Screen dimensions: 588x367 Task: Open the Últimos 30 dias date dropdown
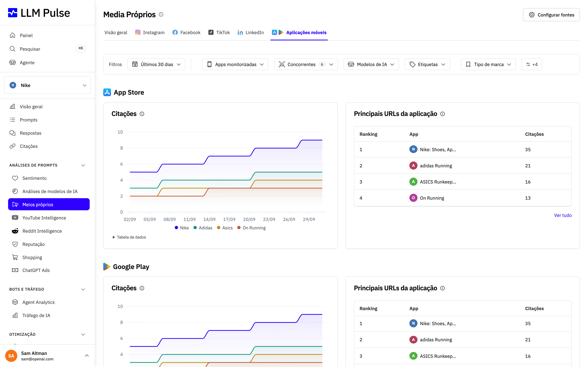click(x=156, y=64)
